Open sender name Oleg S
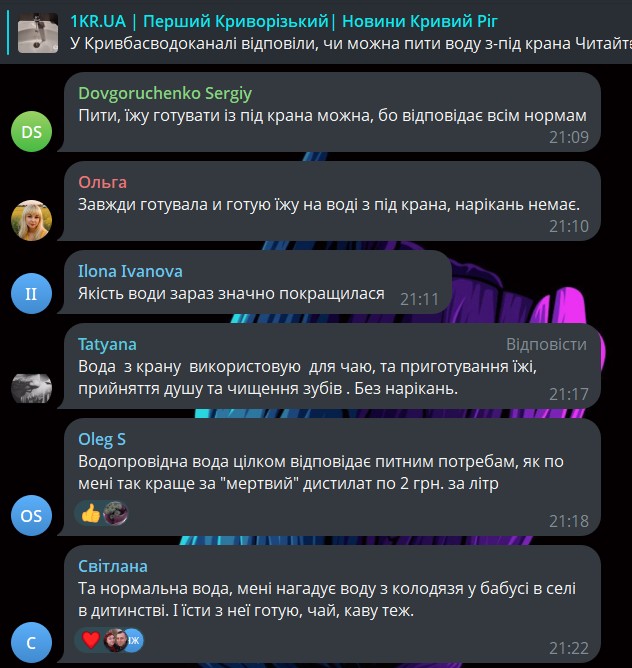This screenshot has height=668, width=632. pos(102,439)
